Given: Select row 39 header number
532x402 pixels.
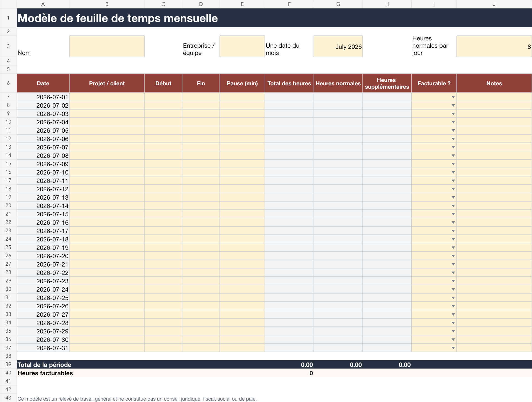Looking at the screenshot, I should pos(8,364).
